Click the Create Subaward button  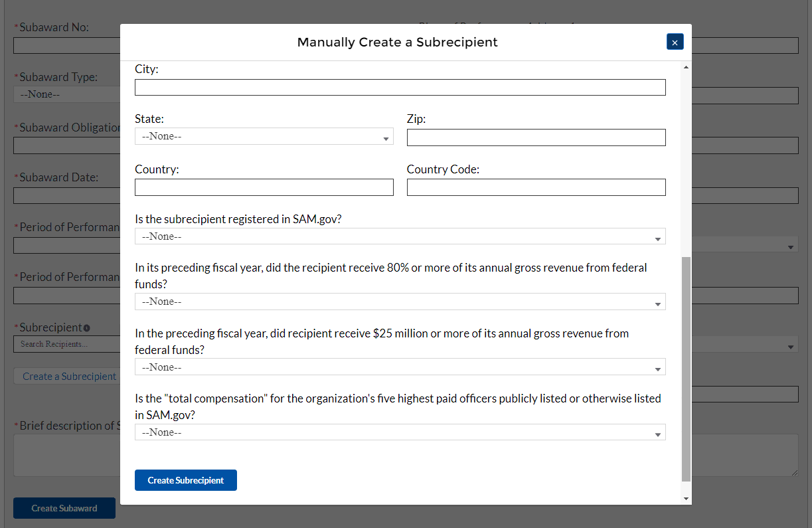click(64, 508)
